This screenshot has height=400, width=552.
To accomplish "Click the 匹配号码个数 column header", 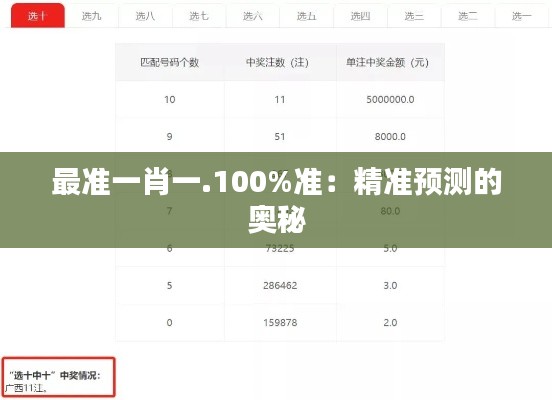I will tap(170, 62).
